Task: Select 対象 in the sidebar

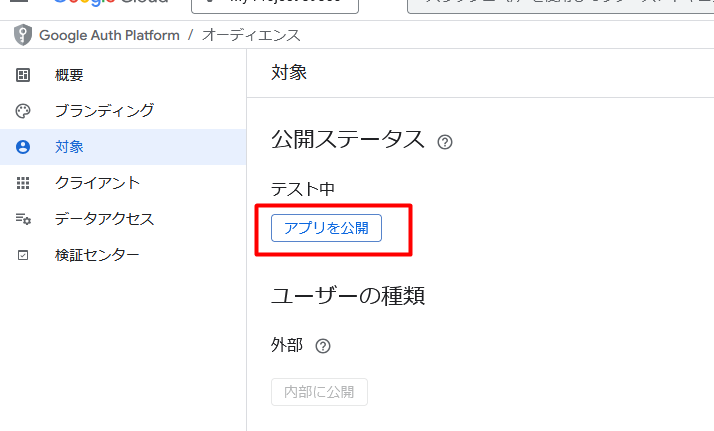Action: [x=123, y=147]
